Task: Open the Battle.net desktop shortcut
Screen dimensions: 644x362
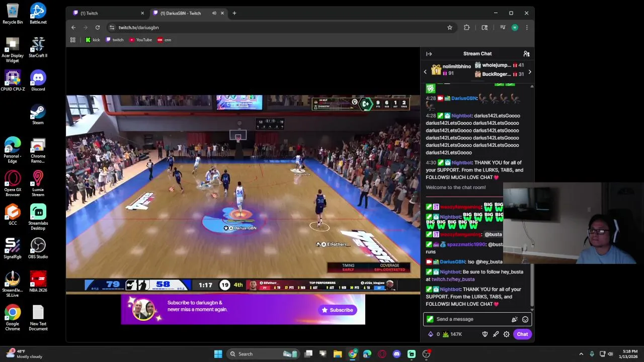Action: coord(38,14)
